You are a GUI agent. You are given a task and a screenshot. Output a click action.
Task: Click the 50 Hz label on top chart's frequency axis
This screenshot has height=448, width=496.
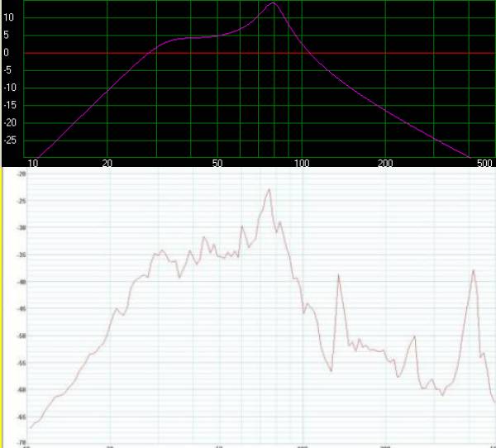(217, 164)
